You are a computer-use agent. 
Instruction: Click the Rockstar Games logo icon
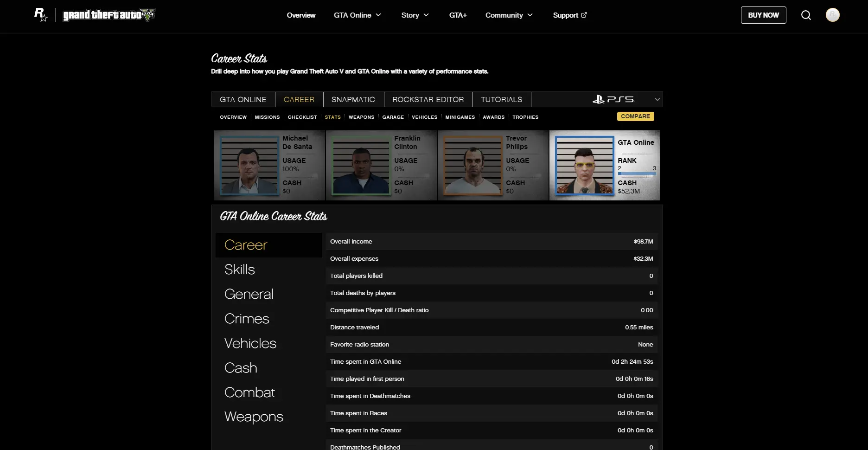point(41,15)
